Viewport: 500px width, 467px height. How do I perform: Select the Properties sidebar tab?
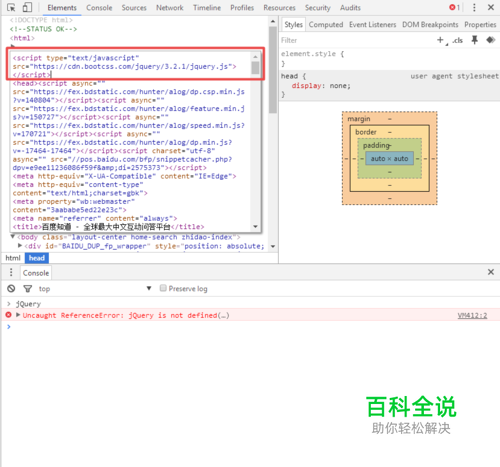480,25
